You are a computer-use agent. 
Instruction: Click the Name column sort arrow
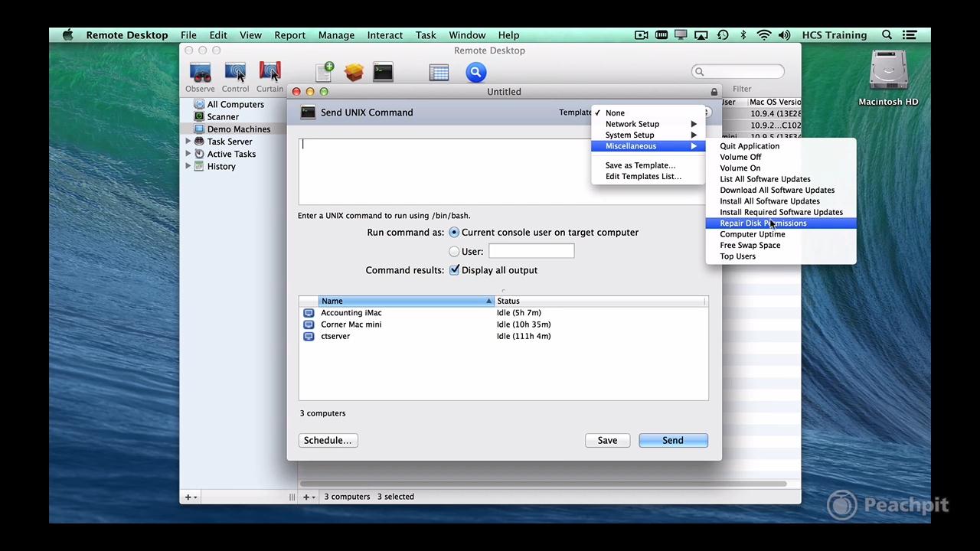pyautogui.click(x=488, y=302)
